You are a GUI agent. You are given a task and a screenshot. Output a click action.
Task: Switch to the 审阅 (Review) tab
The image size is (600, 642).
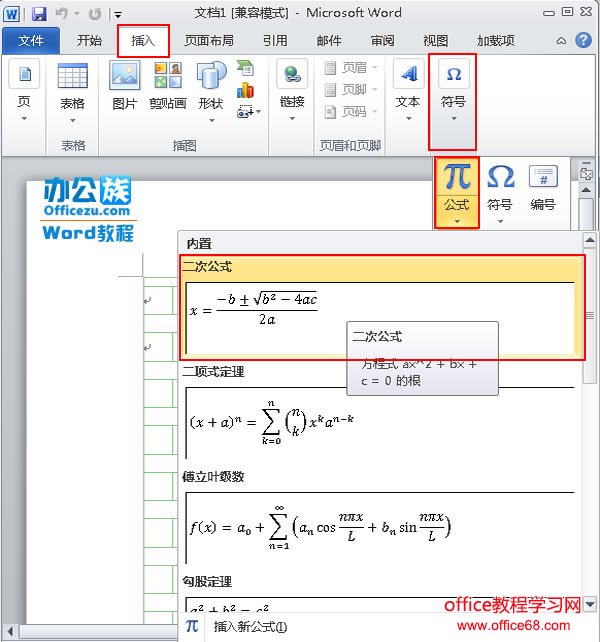[383, 41]
